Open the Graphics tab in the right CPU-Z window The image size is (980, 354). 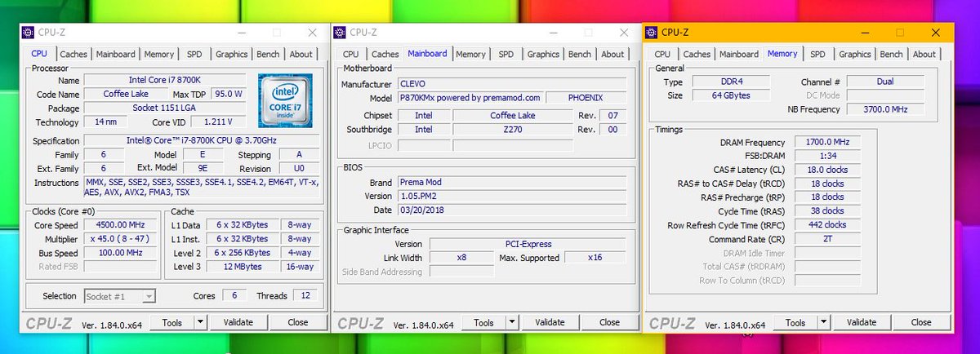coord(855,55)
